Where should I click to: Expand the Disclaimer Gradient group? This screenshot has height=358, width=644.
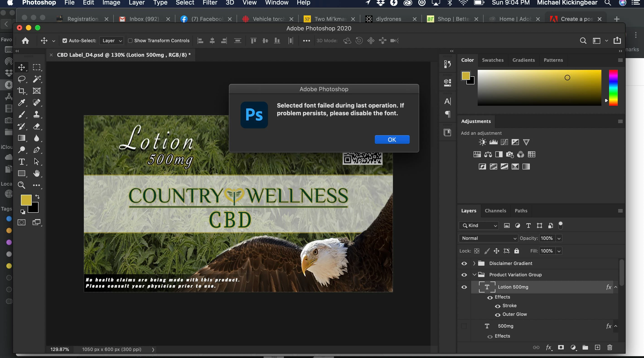[x=474, y=263]
